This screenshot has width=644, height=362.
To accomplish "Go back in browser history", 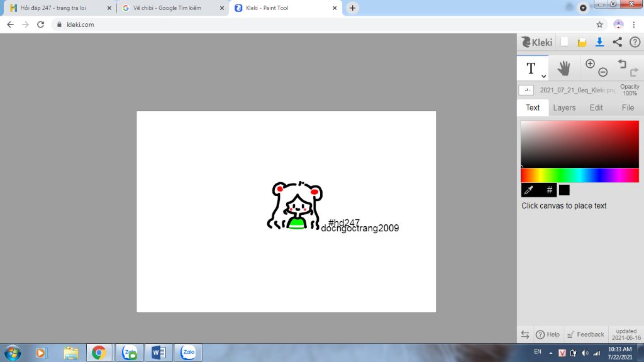I will point(10,25).
